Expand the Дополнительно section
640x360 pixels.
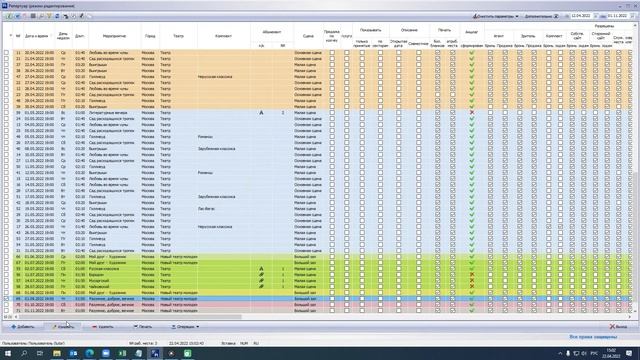pyautogui.click(x=541, y=16)
